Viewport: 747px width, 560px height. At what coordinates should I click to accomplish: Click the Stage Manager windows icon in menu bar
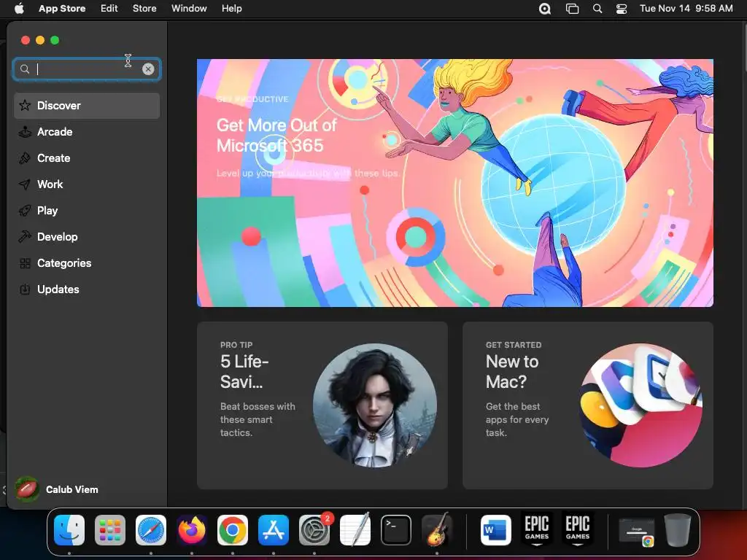tap(572, 9)
